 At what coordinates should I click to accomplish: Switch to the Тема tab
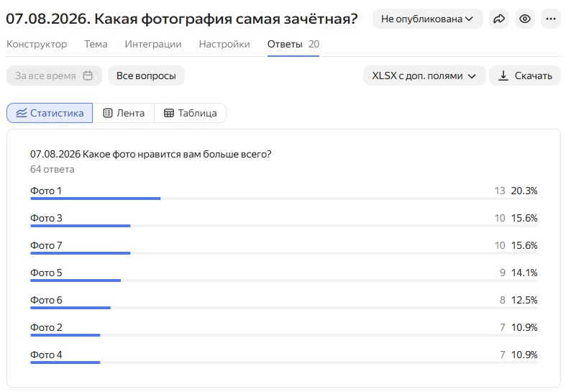click(96, 44)
